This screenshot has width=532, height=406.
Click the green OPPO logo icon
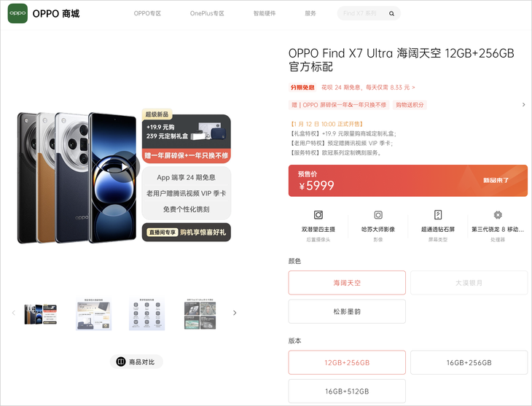pyautogui.click(x=17, y=14)
